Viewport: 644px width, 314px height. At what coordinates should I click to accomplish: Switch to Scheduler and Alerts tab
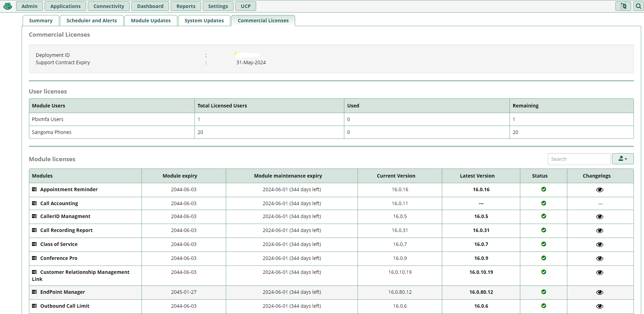point(92,21)
